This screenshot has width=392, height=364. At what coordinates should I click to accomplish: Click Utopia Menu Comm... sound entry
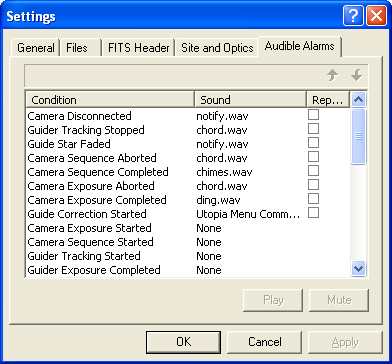[248, 214]
